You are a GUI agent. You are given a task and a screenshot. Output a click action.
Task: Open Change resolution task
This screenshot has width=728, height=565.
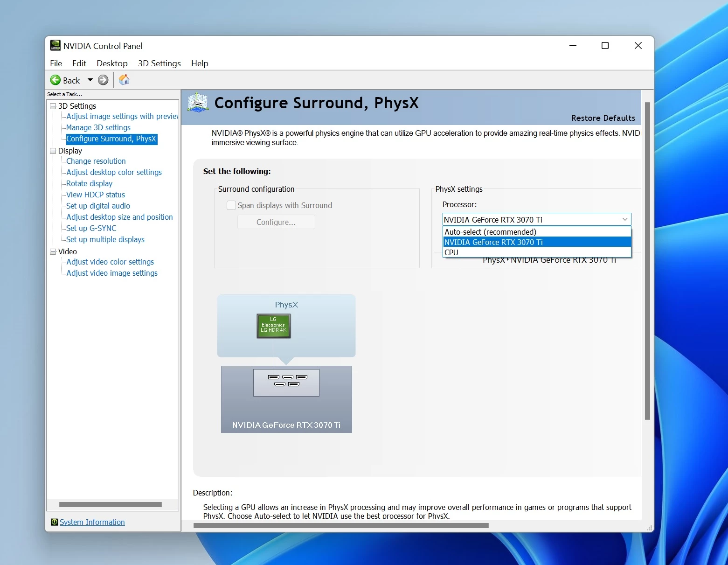[x=96, y=161]
